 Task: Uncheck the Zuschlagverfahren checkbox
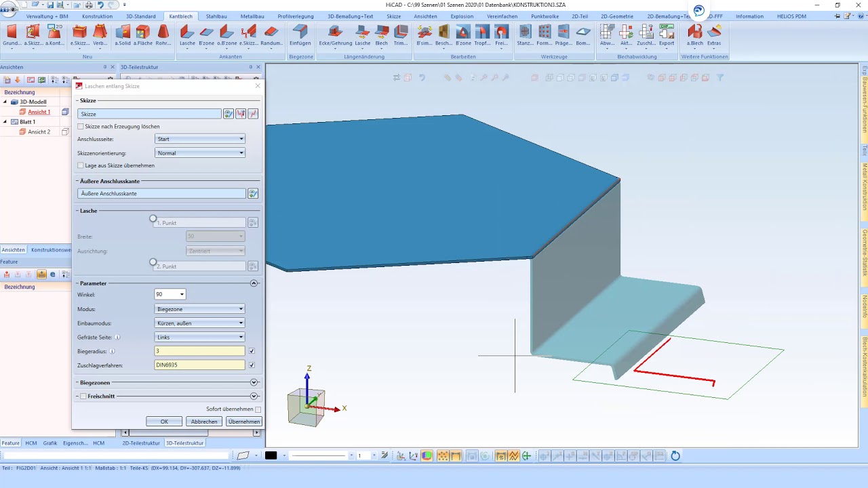(x=252, y=365)
